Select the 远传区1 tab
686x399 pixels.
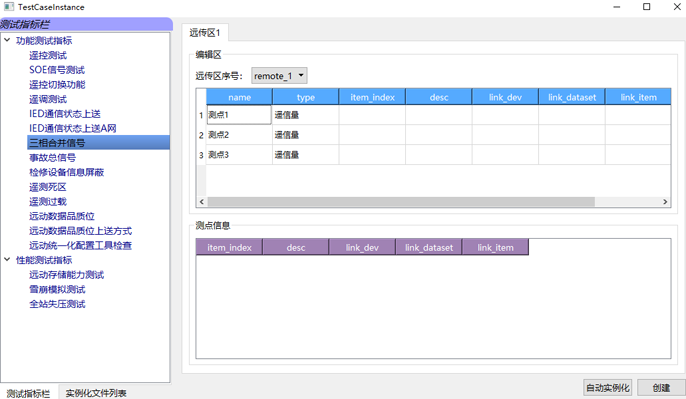pyautogui.click(x=205, y=32)
